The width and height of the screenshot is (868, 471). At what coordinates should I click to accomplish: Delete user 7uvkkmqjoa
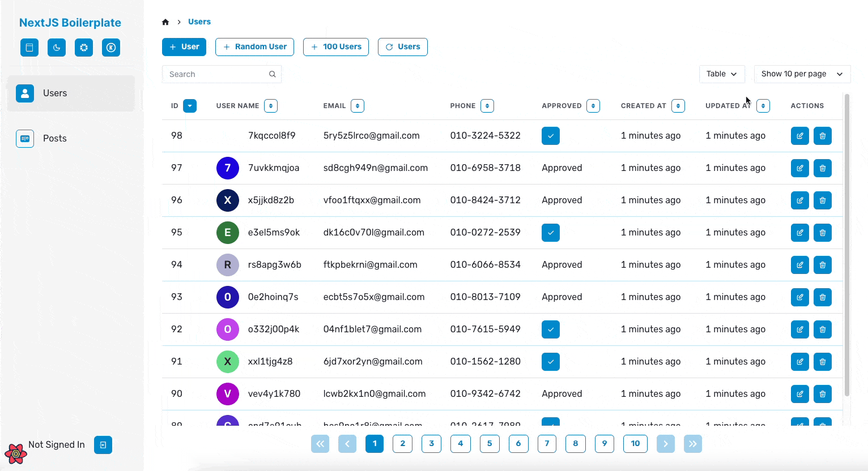pyautogui.click(x=823, y=168)
